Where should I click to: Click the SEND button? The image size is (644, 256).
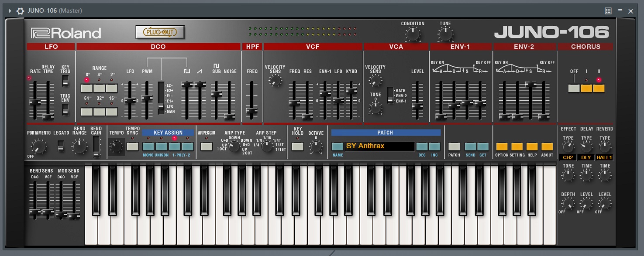(470, 147)
